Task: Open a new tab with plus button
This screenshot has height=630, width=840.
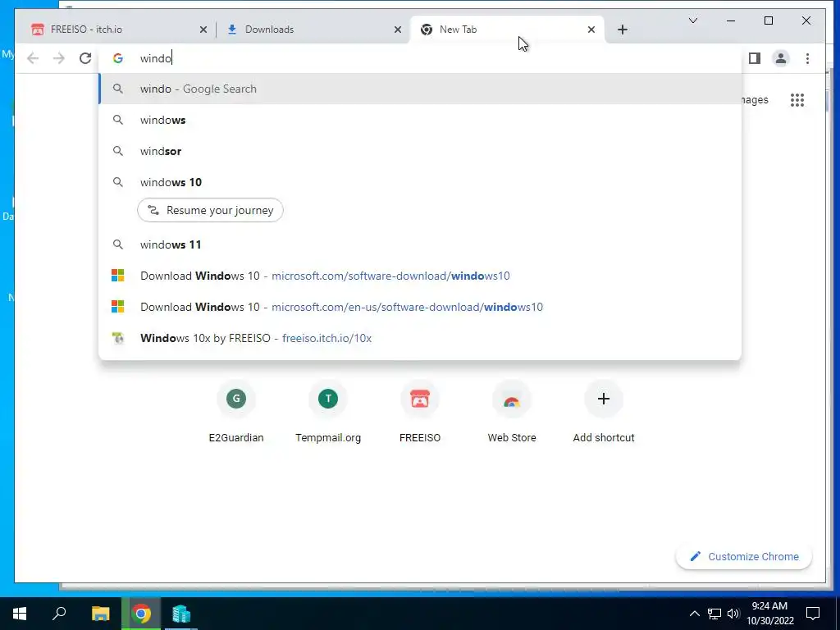Action: 622,30
